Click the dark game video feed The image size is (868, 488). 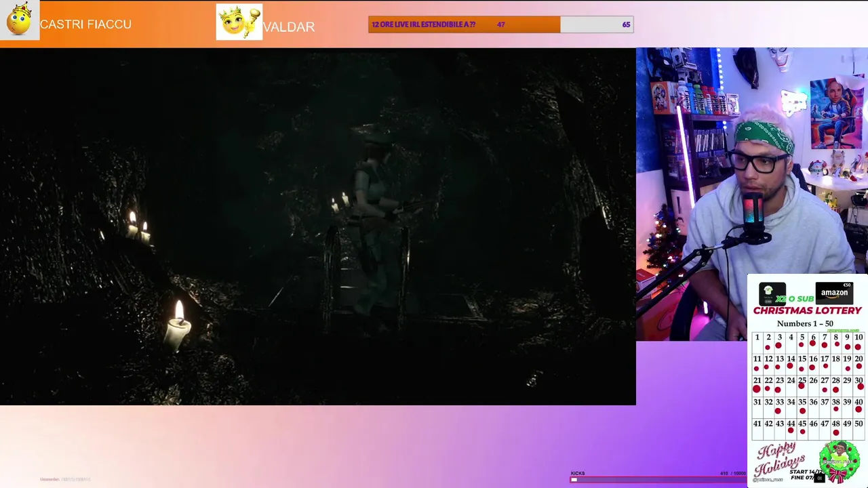317,226
